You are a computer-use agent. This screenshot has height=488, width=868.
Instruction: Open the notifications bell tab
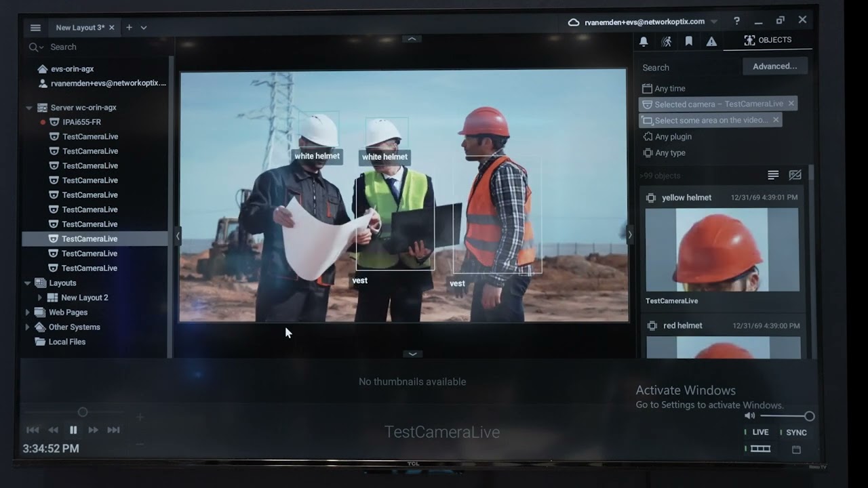click(644, 41)
